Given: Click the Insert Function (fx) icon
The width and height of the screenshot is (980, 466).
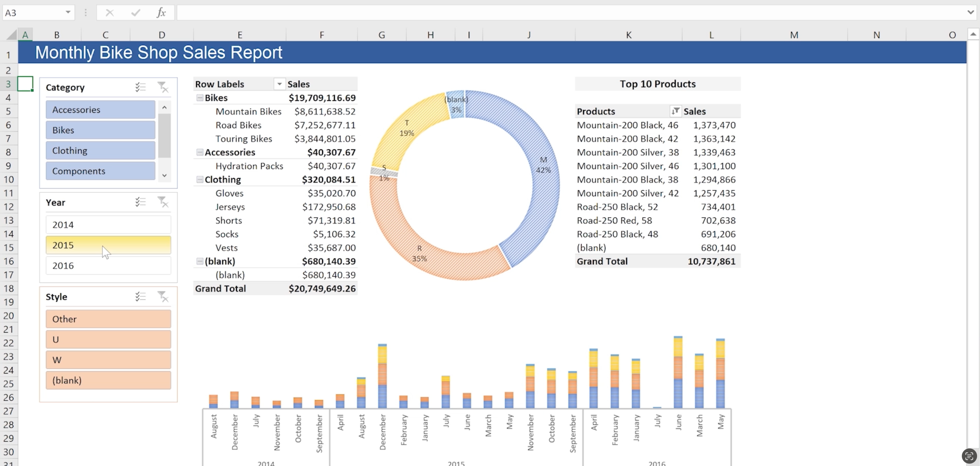Looking at the screenshot, I should 161,13.
